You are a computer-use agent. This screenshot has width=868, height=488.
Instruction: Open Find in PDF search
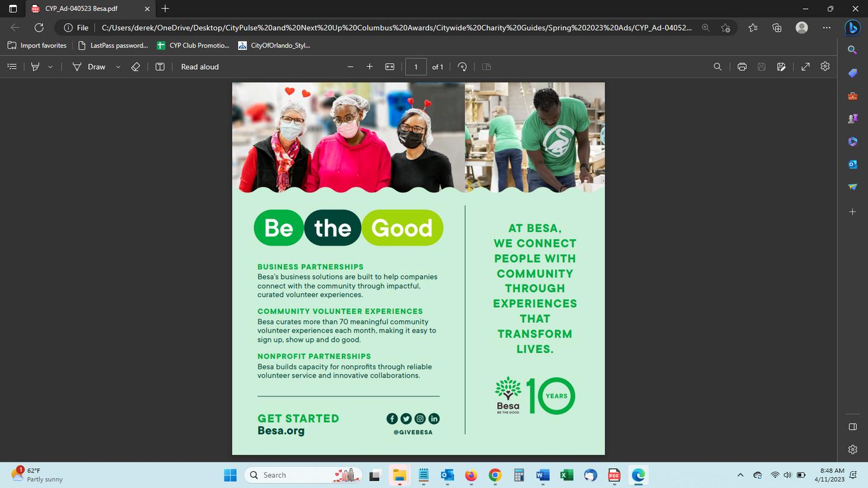coord(717,67)
